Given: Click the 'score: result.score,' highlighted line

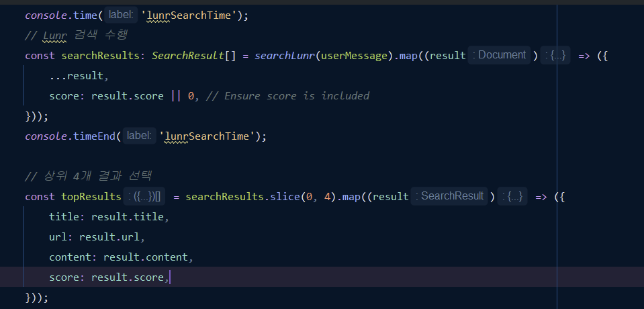Looking at the screenshot, I should click(109, 277).
